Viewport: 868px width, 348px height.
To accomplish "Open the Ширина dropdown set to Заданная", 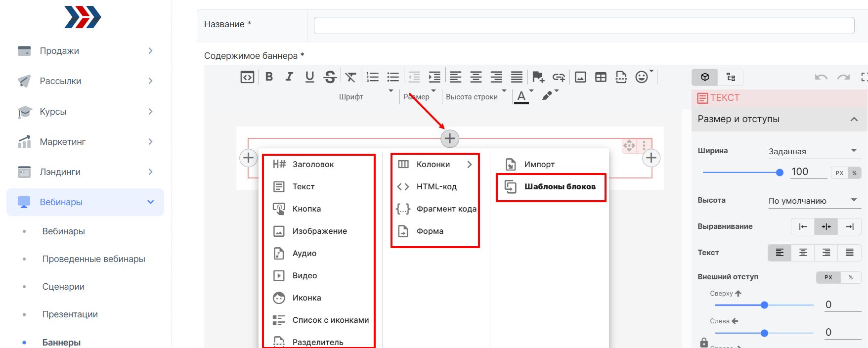I will (812, 151).
